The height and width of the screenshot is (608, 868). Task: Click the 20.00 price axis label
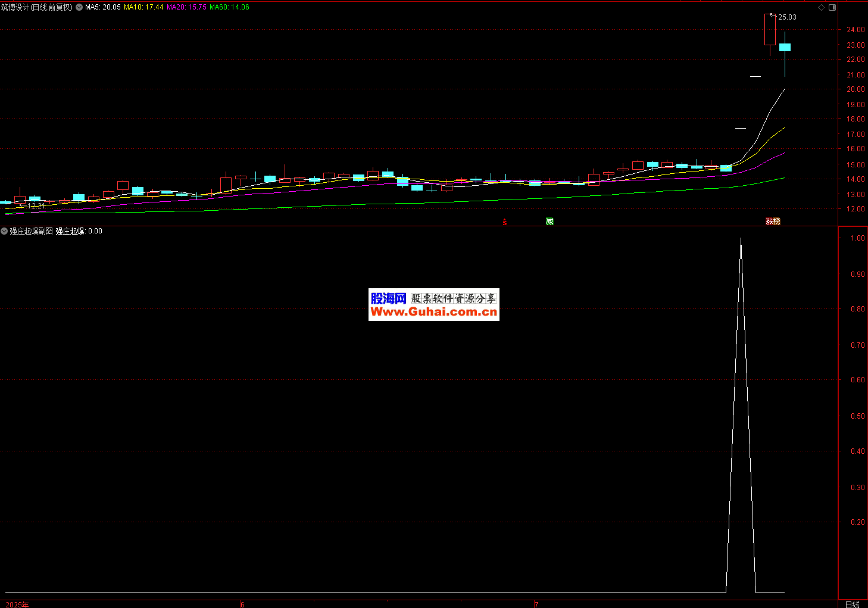click(x=855, y=89)
